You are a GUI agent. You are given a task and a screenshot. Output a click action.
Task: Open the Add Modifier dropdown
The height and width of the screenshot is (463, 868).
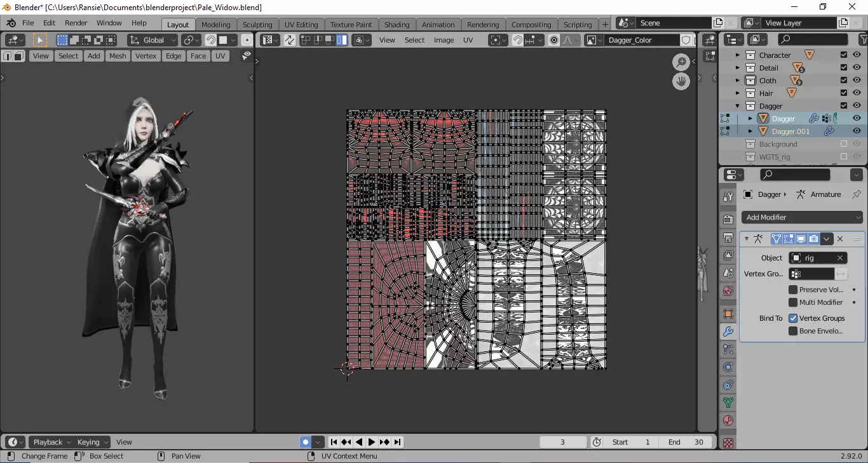[x=803, y=217]
